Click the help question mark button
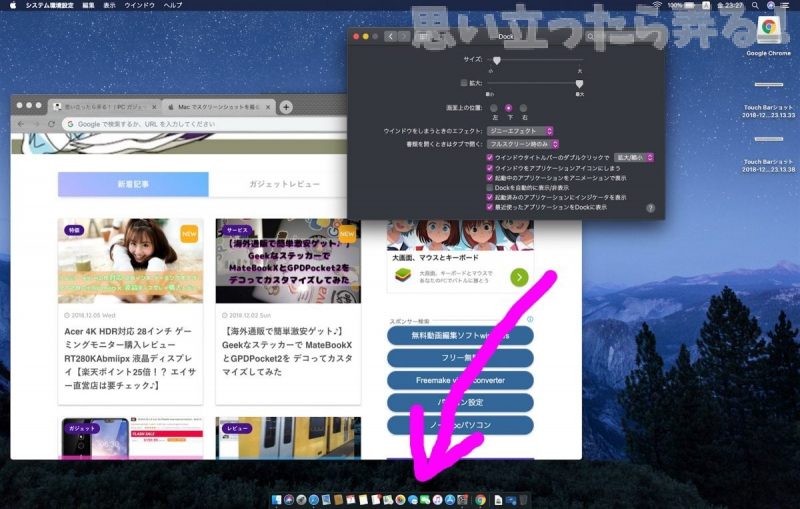This screenshot has width=800, height=509. 650,208
